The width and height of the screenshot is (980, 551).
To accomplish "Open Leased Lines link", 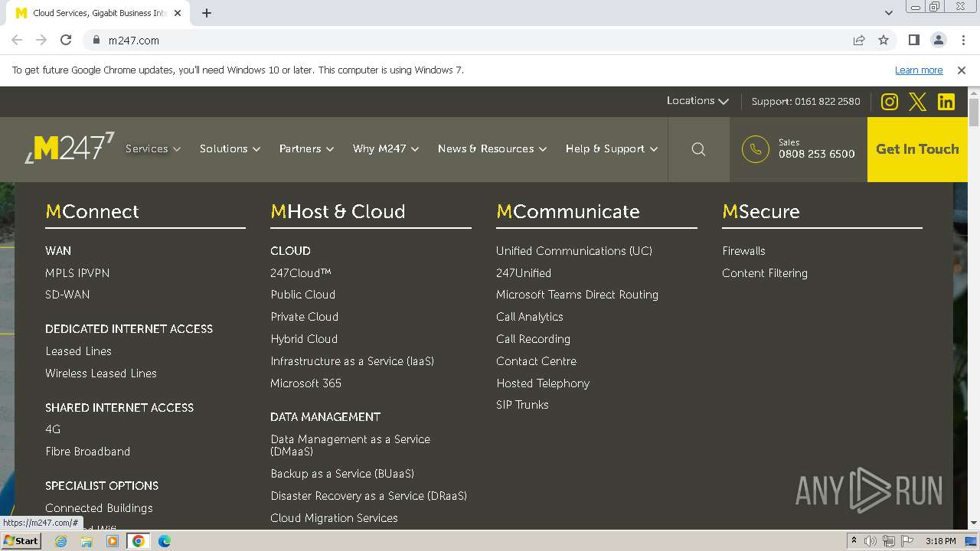I will [78, 351].
